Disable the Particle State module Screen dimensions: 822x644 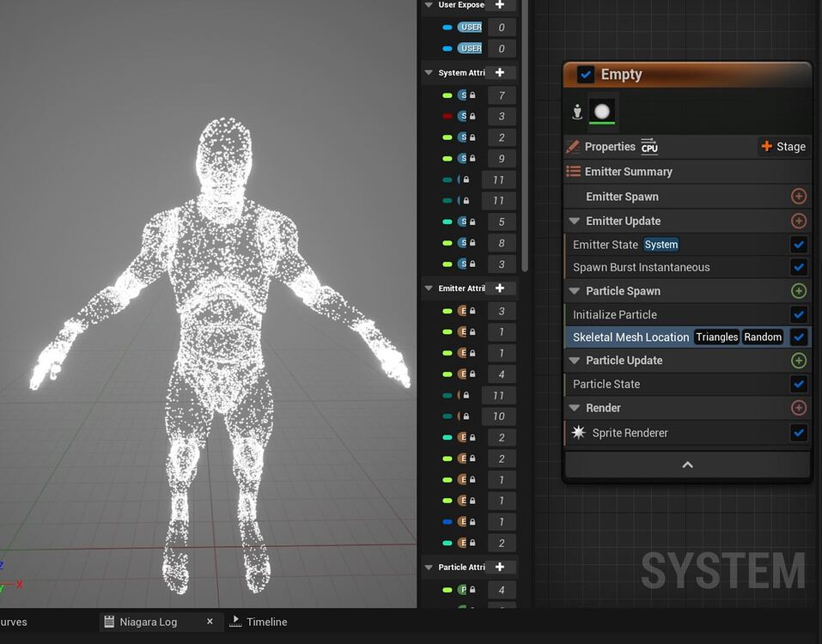798,384
